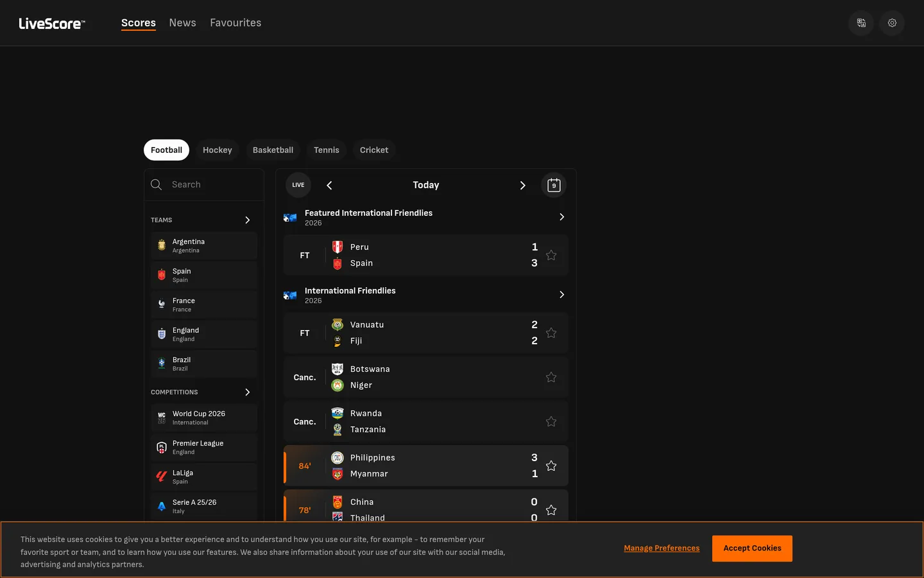Click the Argentina team crest
Image resolution: width=924 pixels, height=578 pixels.
(162, 245)
